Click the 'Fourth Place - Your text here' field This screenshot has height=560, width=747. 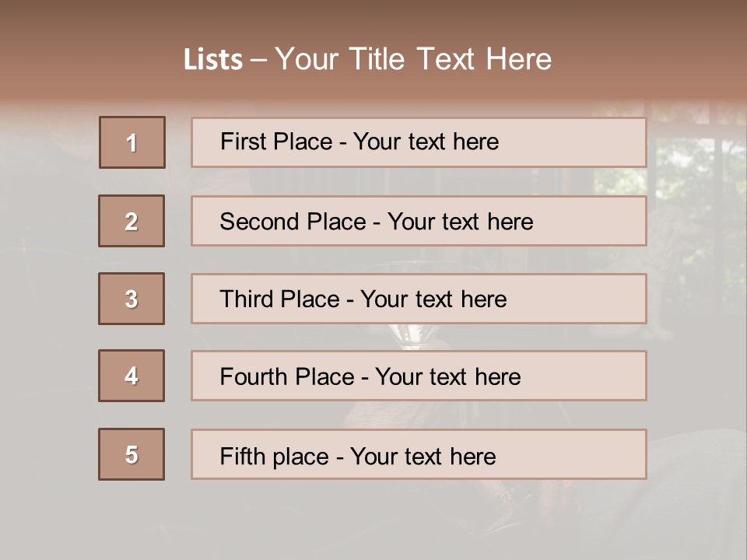419,376
